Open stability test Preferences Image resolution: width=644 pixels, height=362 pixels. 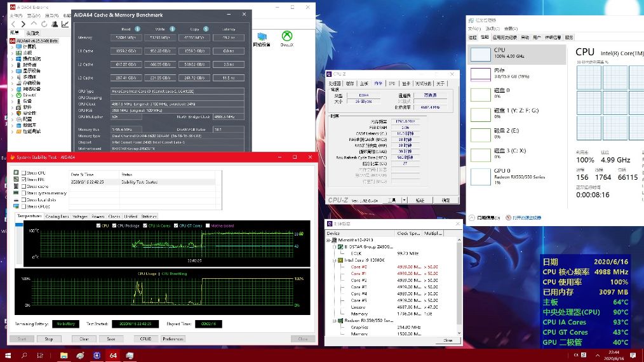(x=173, y=339)
